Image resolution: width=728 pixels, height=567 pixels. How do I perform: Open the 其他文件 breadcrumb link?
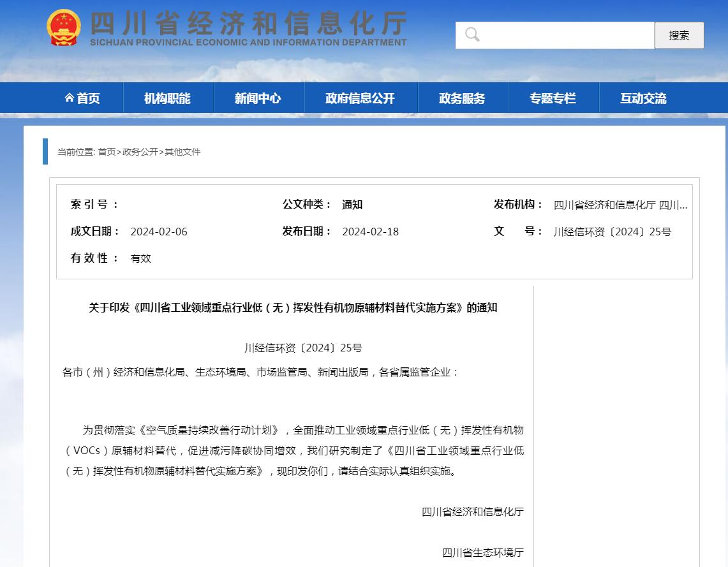coord(184,152)
